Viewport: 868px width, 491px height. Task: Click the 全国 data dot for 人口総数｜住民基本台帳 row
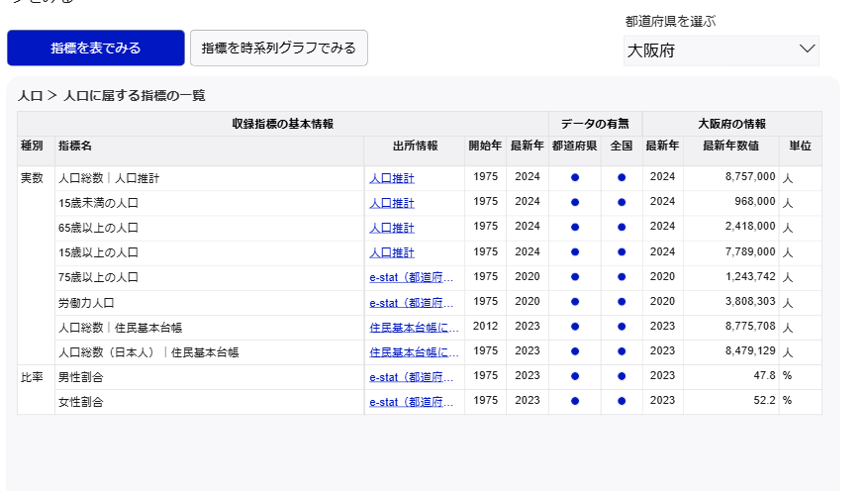pos(622,327)
